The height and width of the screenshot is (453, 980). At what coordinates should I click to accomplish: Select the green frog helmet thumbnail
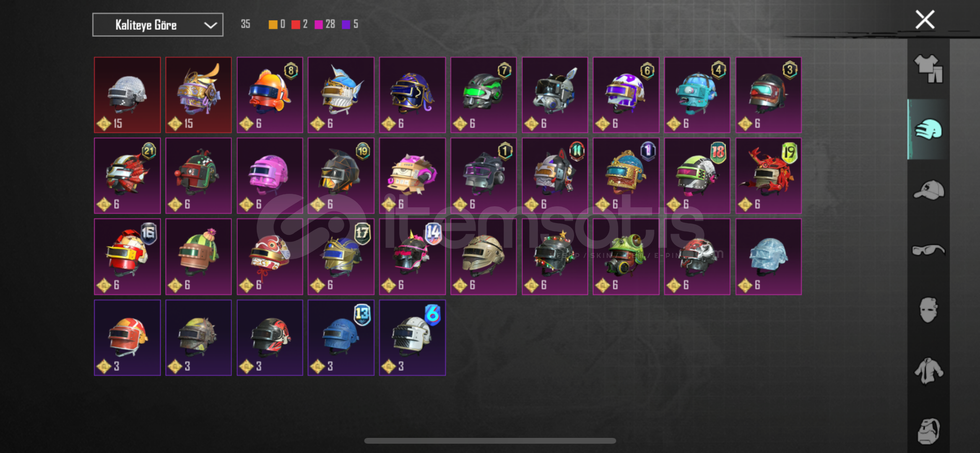pos(626,257)
